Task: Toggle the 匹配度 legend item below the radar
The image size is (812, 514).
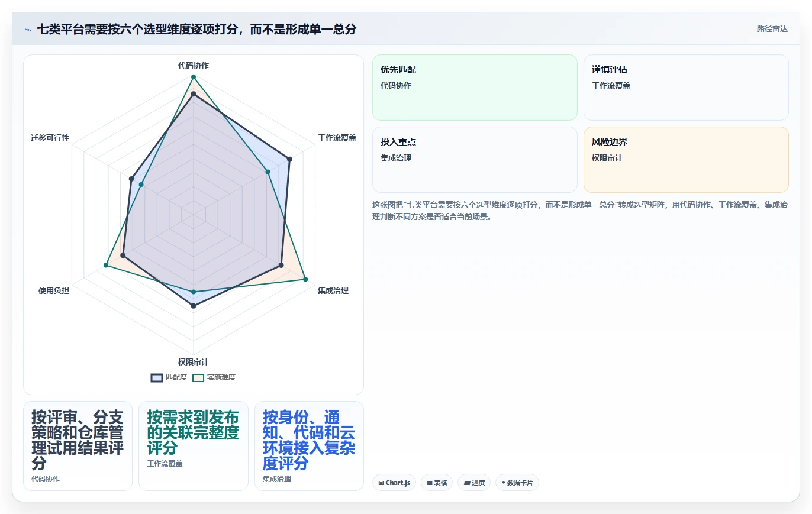Action: (x=169, y=377)
